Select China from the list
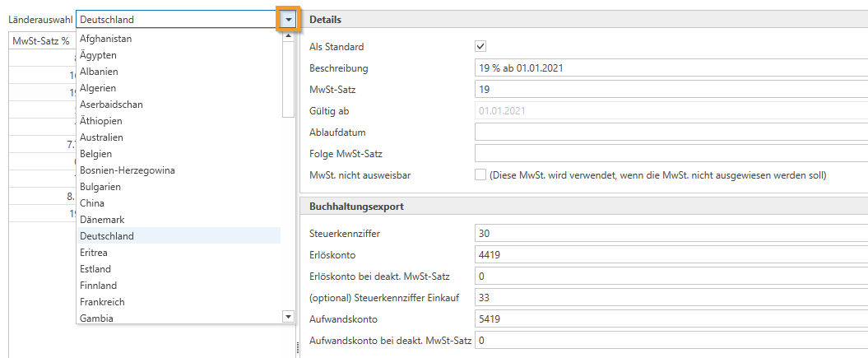This screenshot has width=868, height=358. click(92, 203)
